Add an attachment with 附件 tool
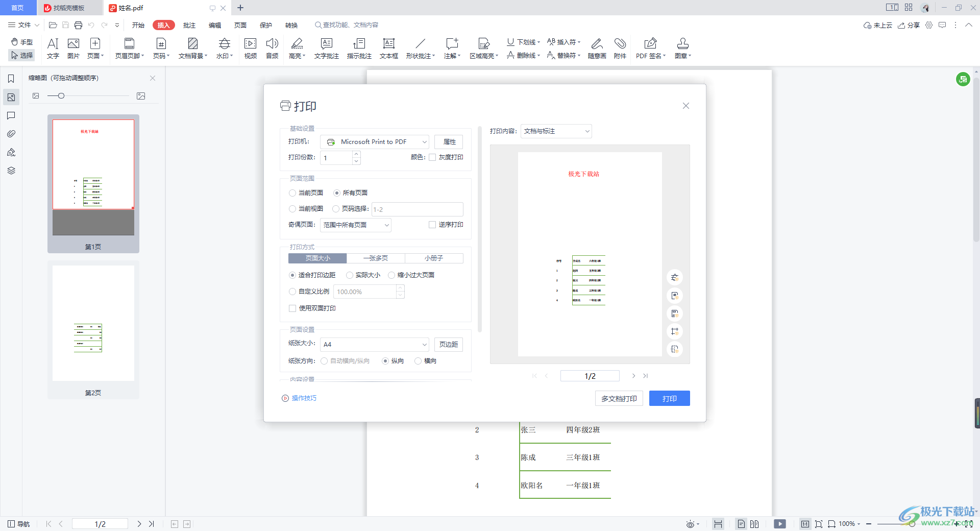The height and width of the screenshot is (531, 980). [x=620, y=49]
